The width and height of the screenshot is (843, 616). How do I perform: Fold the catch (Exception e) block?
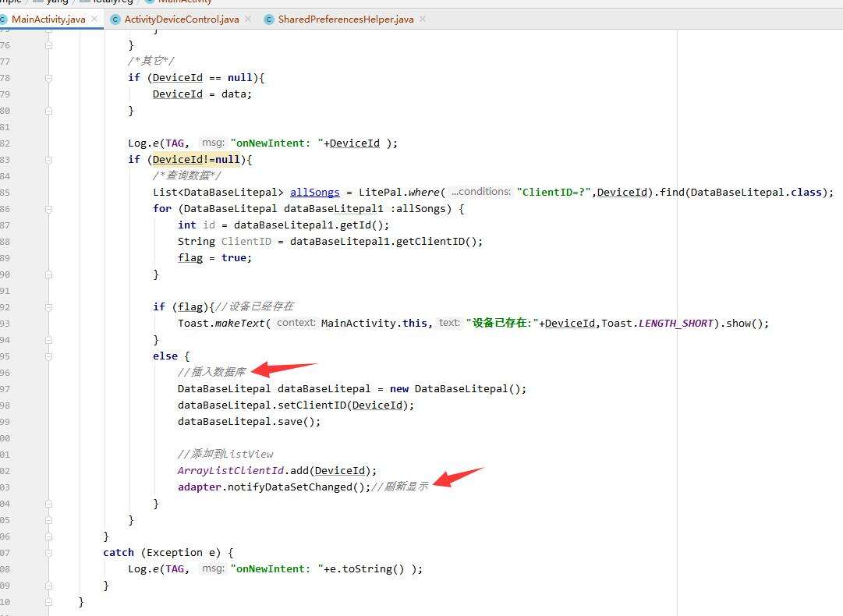click(49, 553)
